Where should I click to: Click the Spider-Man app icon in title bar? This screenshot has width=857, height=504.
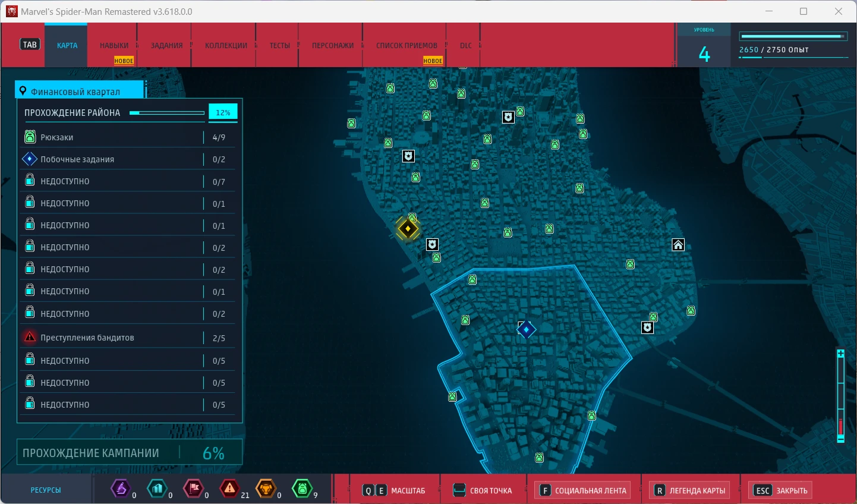click(12, 11)
